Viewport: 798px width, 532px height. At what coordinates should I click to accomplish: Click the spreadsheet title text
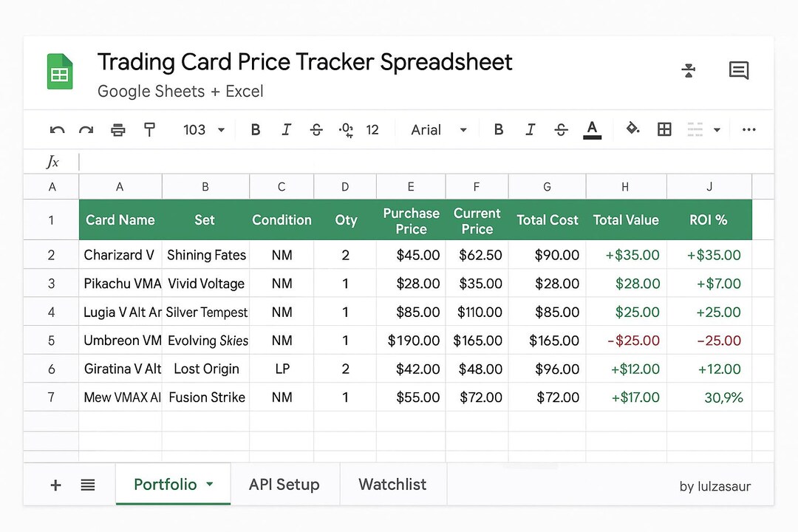pos(305,62)
